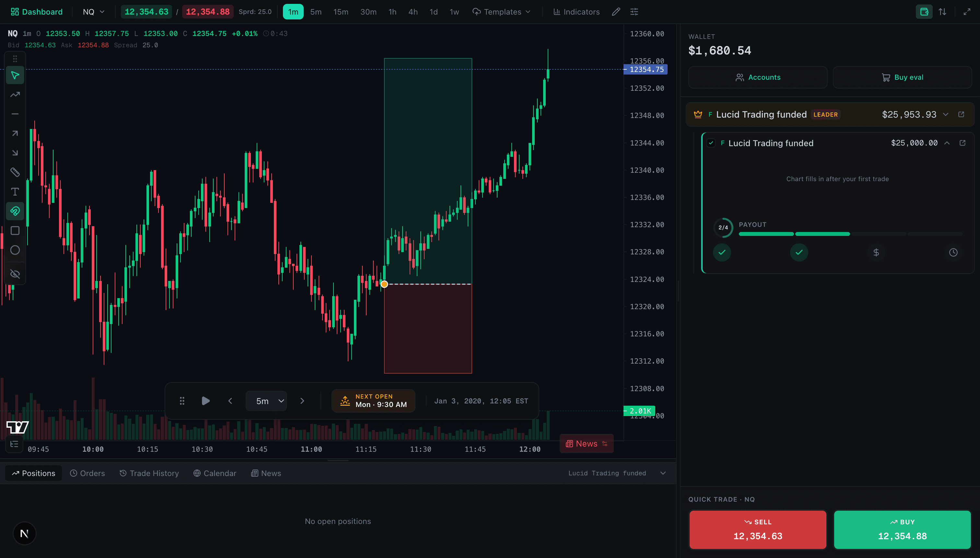Open account selector dropdown in positions panel
Screen dimensions: 980x558
click(663, 473)
